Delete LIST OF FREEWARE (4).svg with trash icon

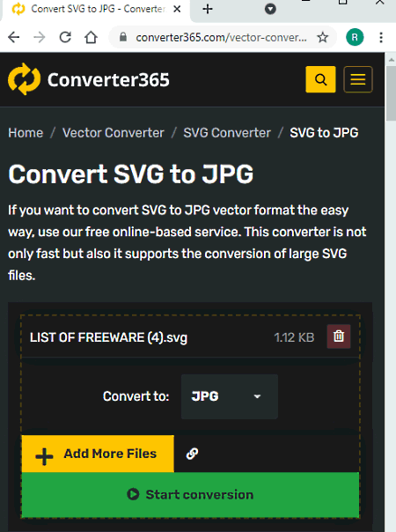click(x=339, y=336)
